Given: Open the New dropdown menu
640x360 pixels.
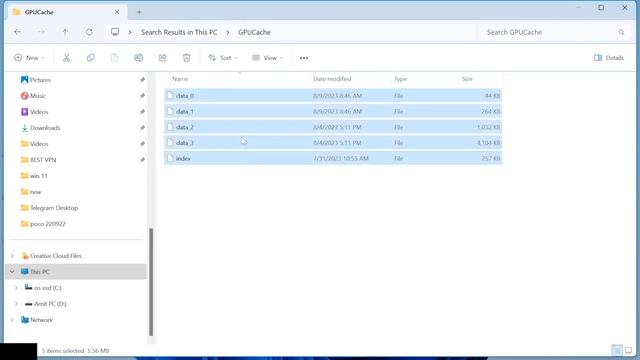Looking at the screenshot, I should (29, 58).
